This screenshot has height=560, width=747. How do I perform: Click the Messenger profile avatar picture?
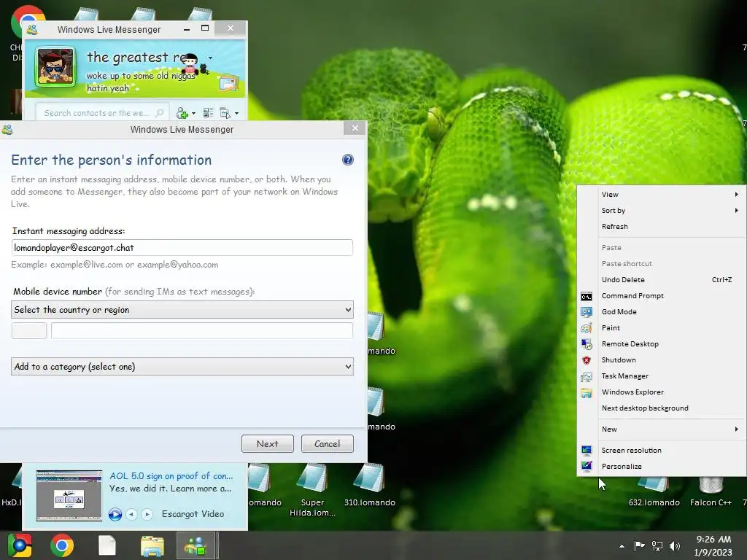tap(55, 66)
